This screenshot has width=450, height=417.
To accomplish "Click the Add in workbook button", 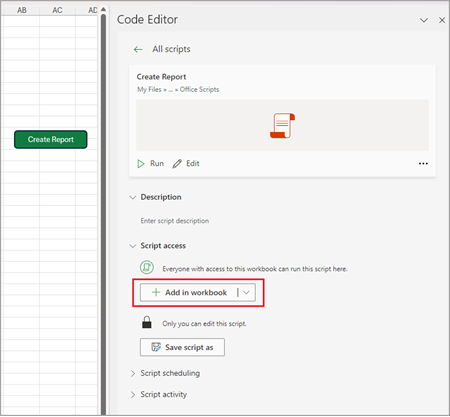I will click(x=189, y=293).
